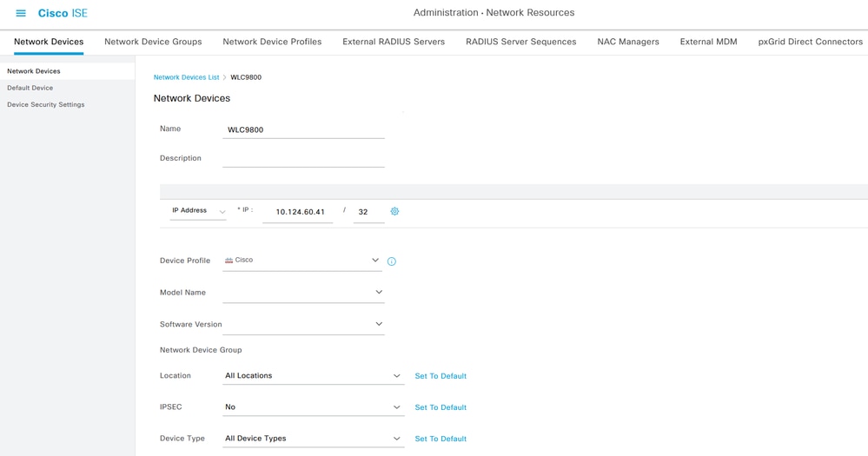
Task: Open the IPSEC dropdown
Action: point(314,407)
